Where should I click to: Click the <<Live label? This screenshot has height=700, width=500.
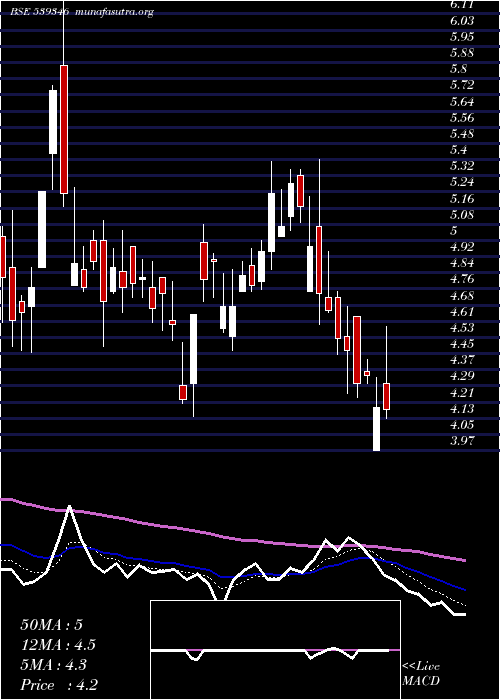point(421,667)
